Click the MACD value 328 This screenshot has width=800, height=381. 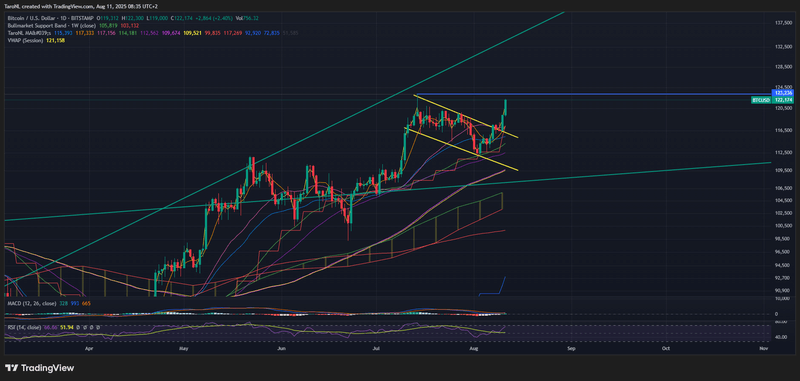[x=63, y=303]
